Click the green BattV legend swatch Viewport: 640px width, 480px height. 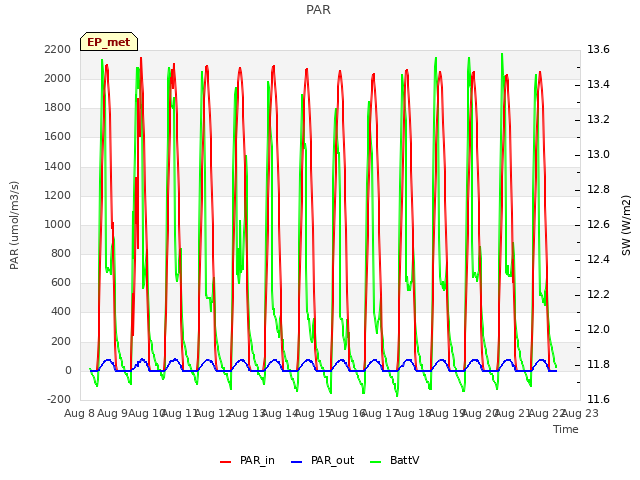376,462
